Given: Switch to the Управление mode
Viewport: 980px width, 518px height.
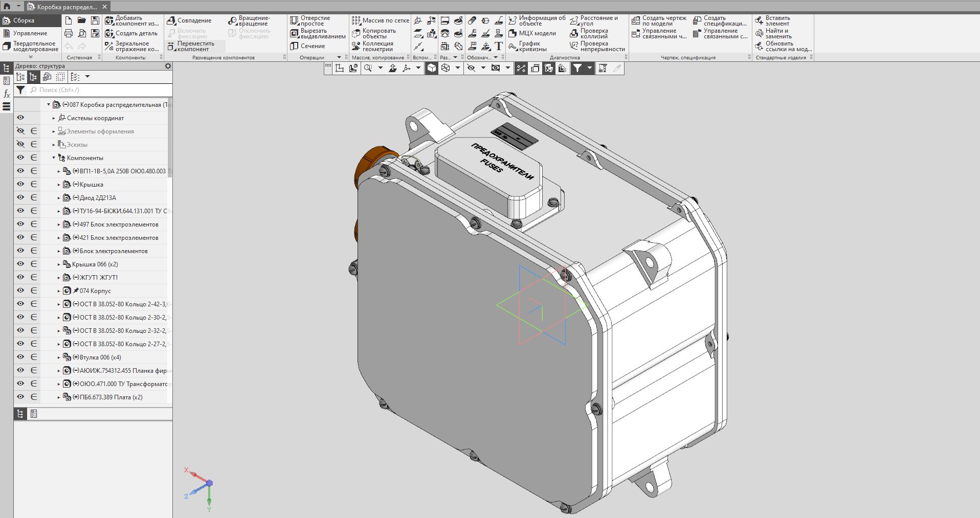Looking at the screenshot, I should (30, 33).
